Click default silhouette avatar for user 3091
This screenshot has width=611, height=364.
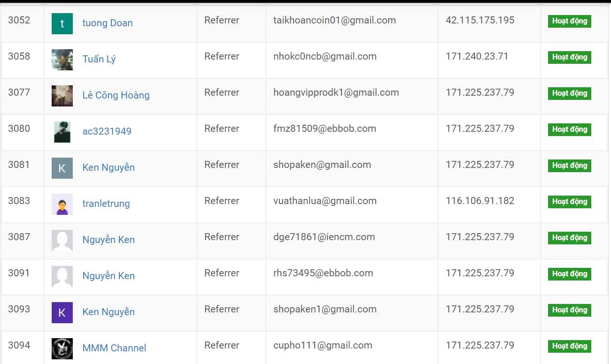pos(62,276)
